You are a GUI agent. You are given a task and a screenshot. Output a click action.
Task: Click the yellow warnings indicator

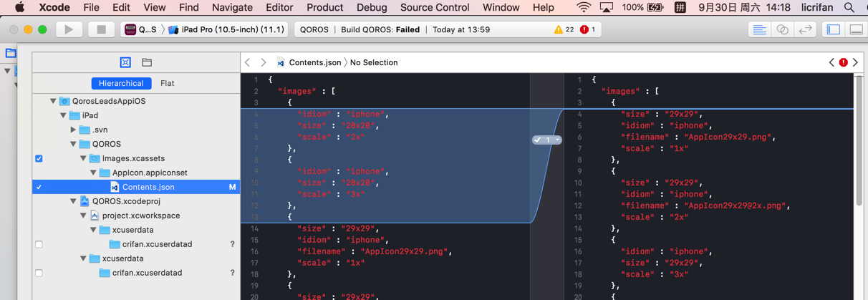coord(564,29)
